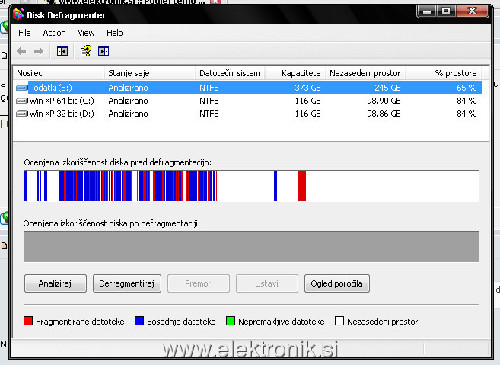Click the Back arrow in the toolbar
500x365 pixels.
22,51
